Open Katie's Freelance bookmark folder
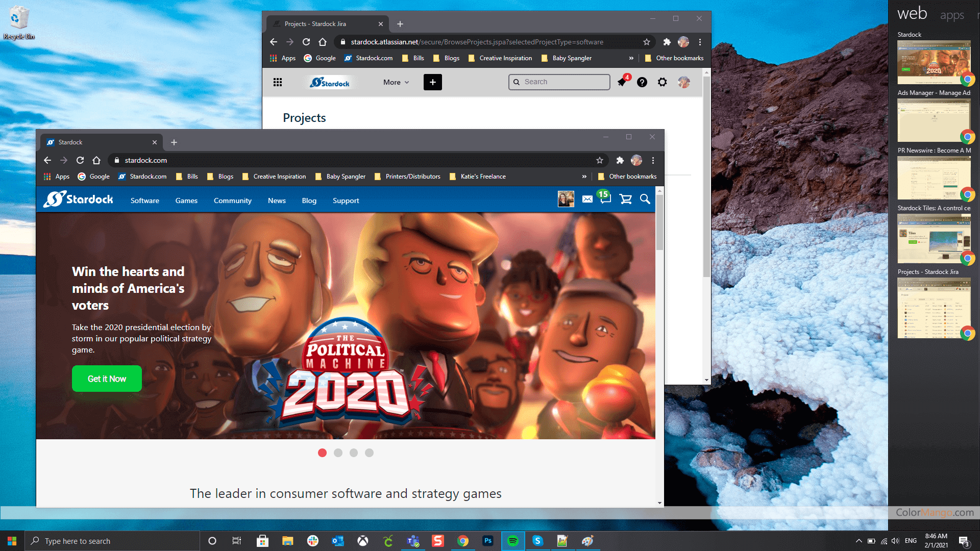This screenshot has height=551, width=980. (478, 177)
